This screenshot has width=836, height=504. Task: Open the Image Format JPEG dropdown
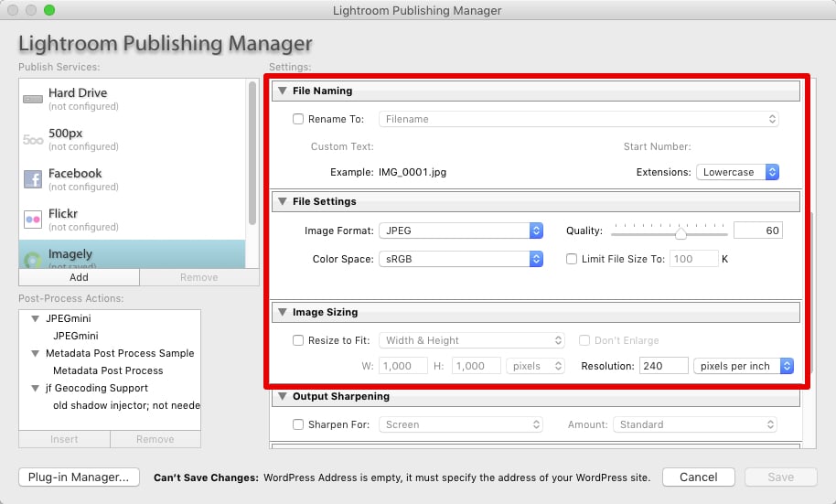click(x=461, y=231)
